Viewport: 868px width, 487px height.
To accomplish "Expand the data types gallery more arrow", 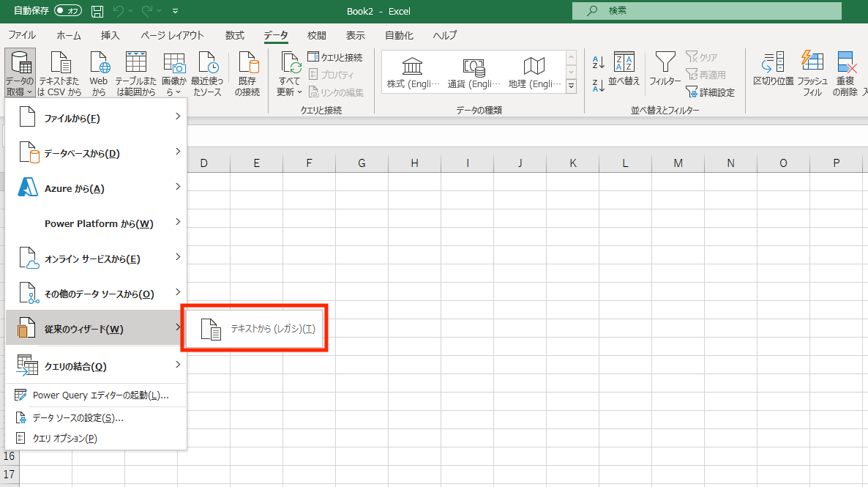I will (x=572, y=86).
